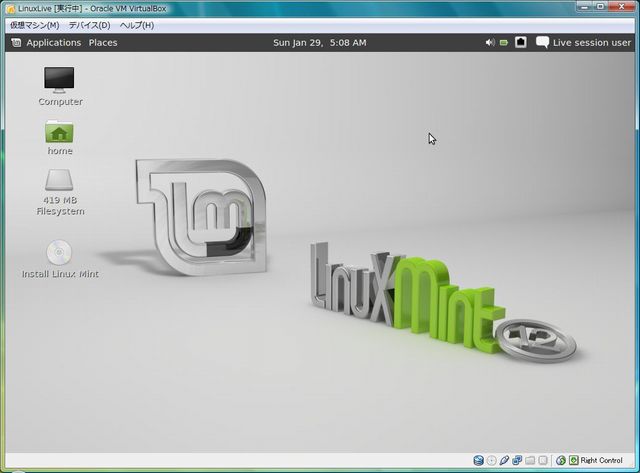This screenshot has width=640, height=473.
Task: Expand the Live session user menu
Action: [x=591, y=43]
